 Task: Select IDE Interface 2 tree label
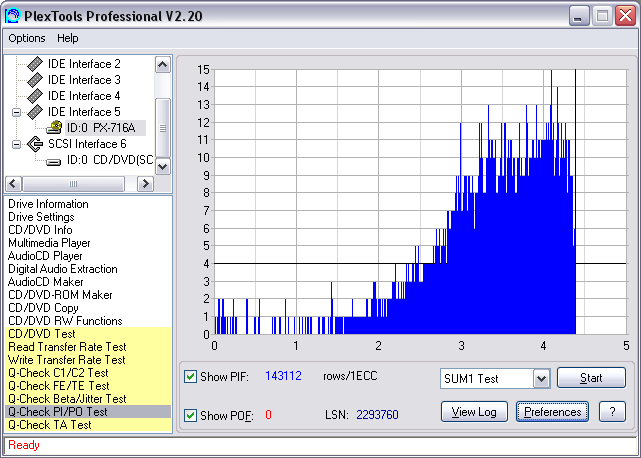84,64
